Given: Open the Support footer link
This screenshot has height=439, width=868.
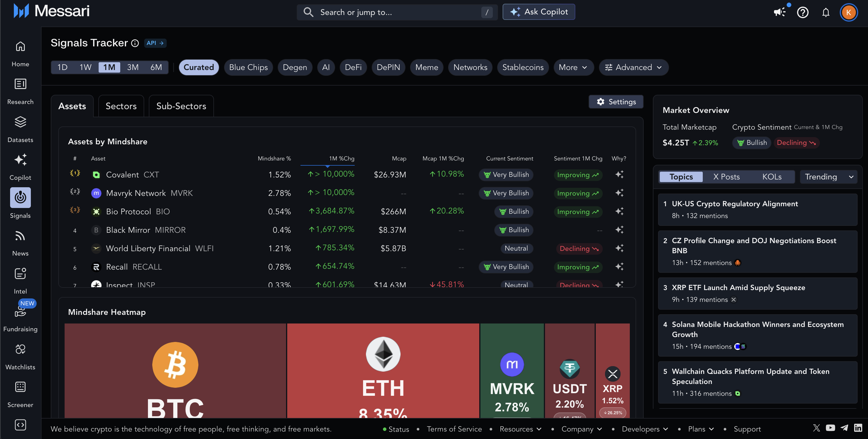Looking at the screenshot, I should pyautogui.click(x=747, y=429).
